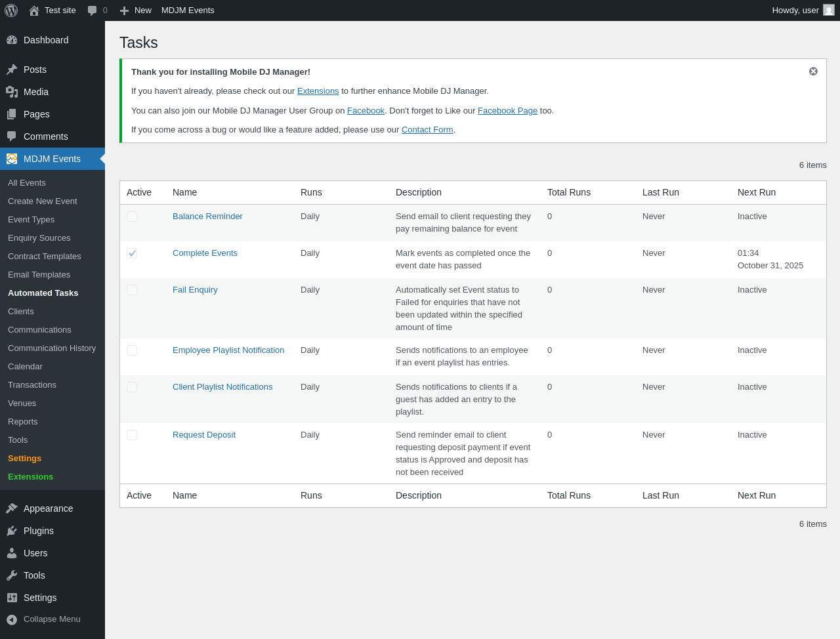Open the Howdy, user account menu
The image size is (840, 639).
click(802, 10)
